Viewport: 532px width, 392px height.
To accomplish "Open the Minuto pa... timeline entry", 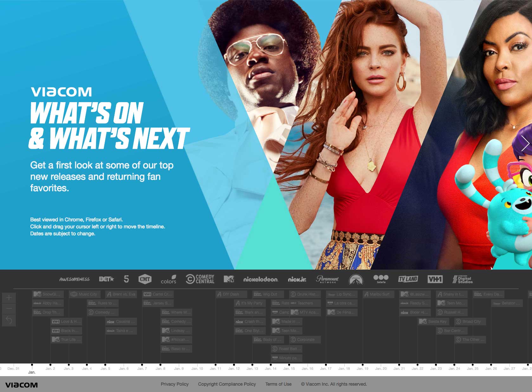I will [x=287, y=358].
